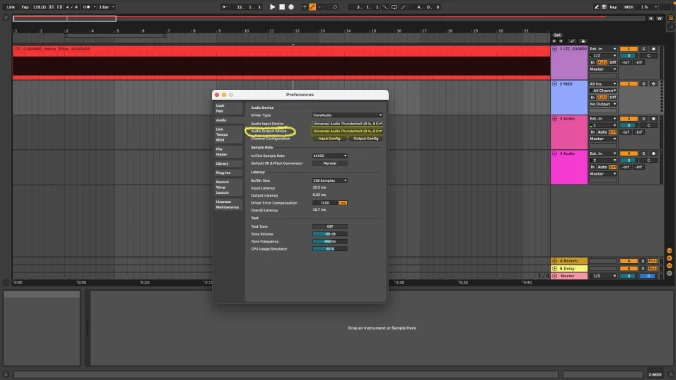Viewport: 676px width, 380px height.
Task: Open track 1 Ext. In input dropdown
Action: [603, 49]
